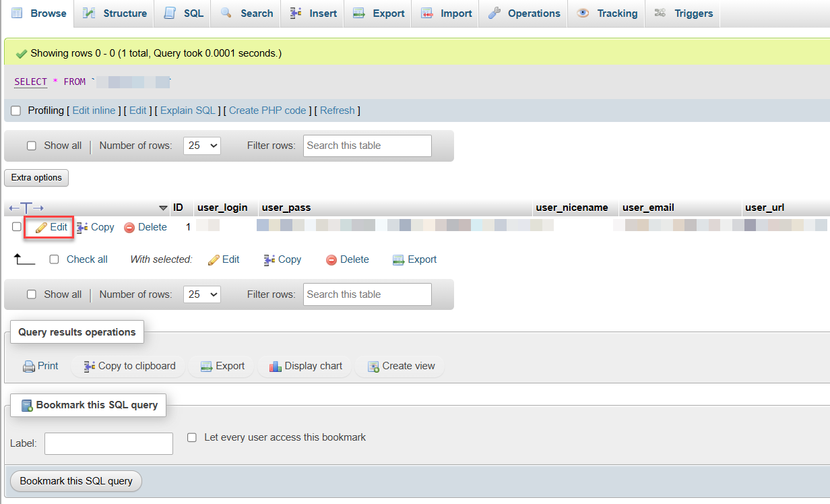The image size is (830, 504).
Task: Open the Operations tab
Action: point(523,13)
